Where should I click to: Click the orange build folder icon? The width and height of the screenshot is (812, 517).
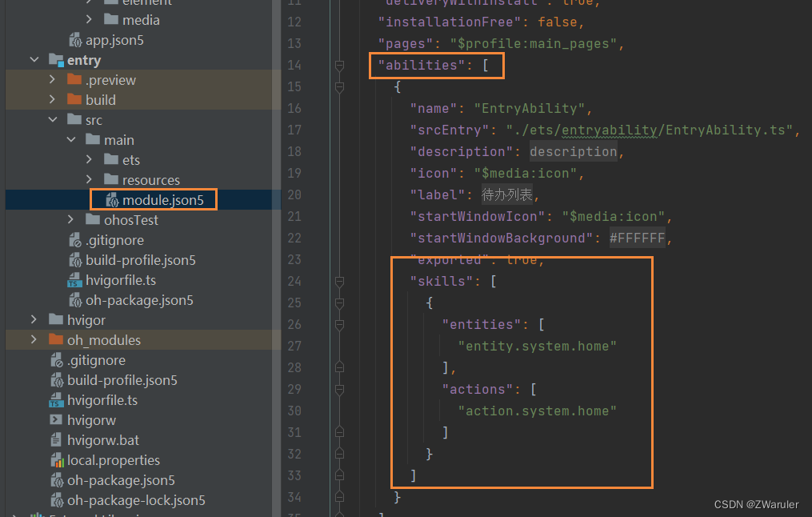74,99
